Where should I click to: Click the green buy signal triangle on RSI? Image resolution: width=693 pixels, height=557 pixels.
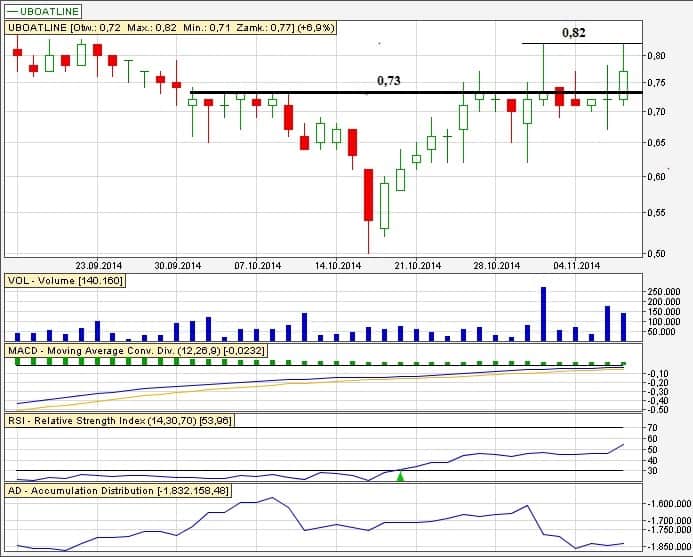[x=401, y=477]
